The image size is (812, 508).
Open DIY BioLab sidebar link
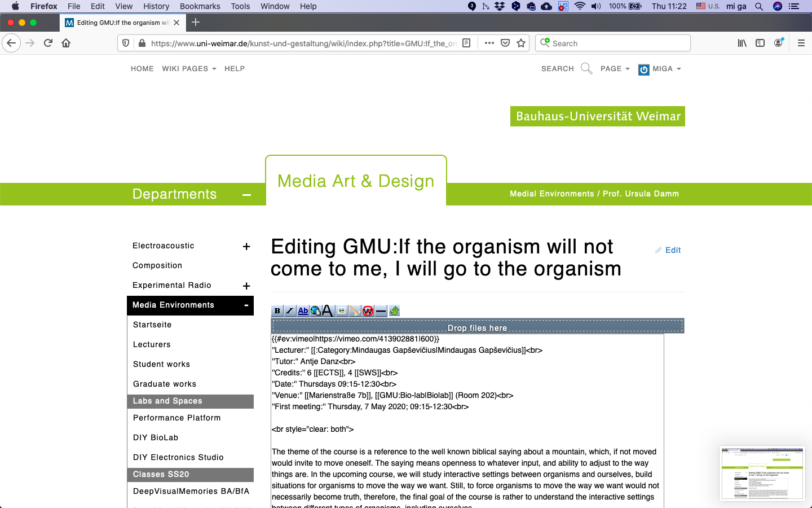click(156, 438)
